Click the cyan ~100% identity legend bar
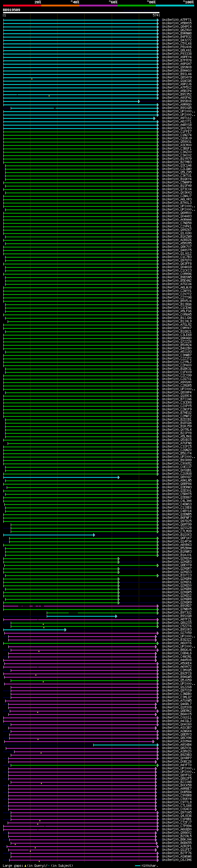This screenshot has height=868, width=197. [x=175, y=6]
